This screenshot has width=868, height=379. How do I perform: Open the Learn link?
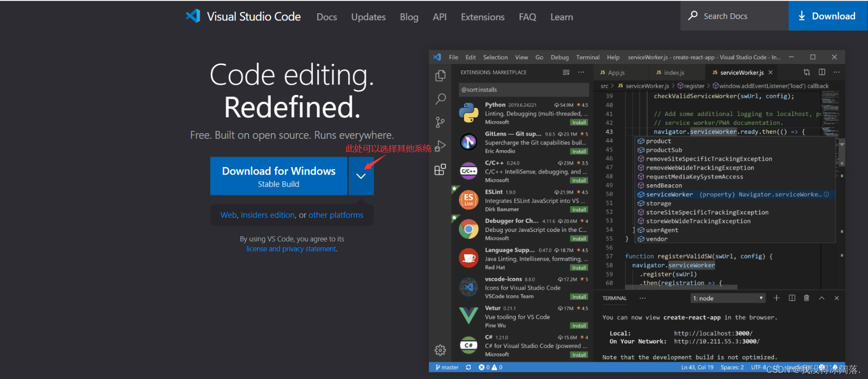tap(561, 17)
